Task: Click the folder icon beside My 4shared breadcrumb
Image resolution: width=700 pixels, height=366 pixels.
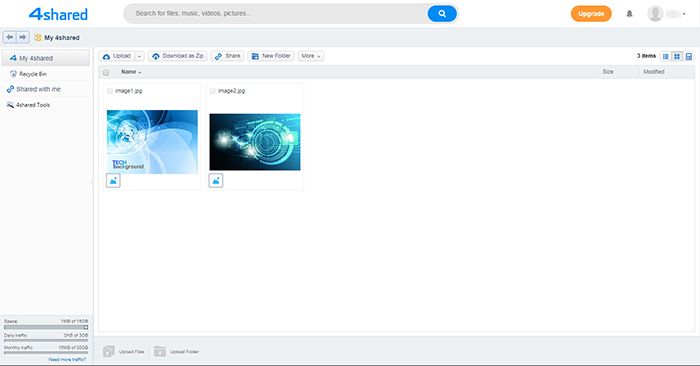Action: click(x=38, y=37)
